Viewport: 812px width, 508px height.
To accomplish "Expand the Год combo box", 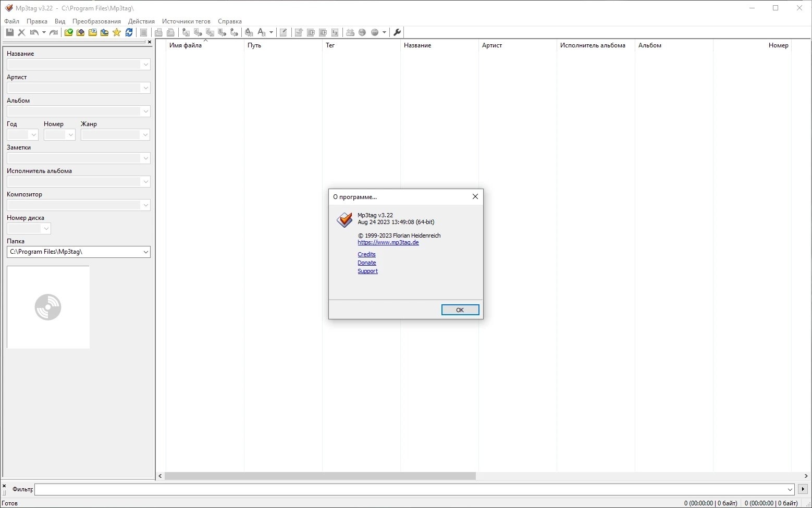I will (34, 135).
